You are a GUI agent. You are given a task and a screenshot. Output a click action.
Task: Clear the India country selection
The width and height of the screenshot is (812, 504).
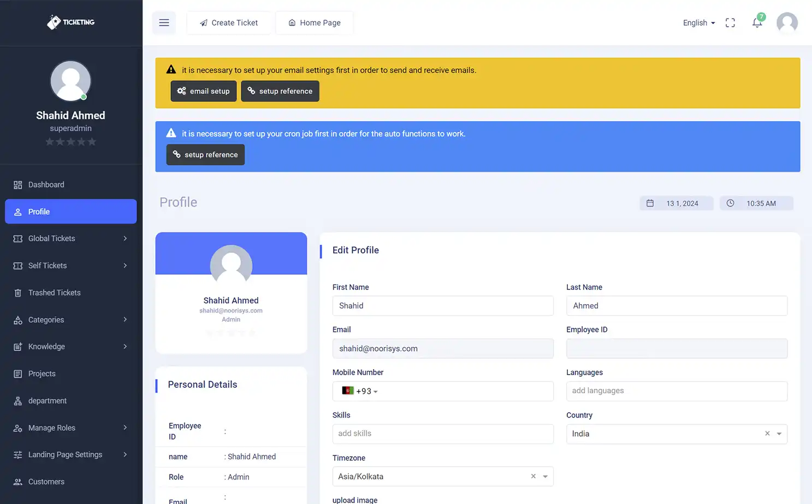(x=767, y=434)
